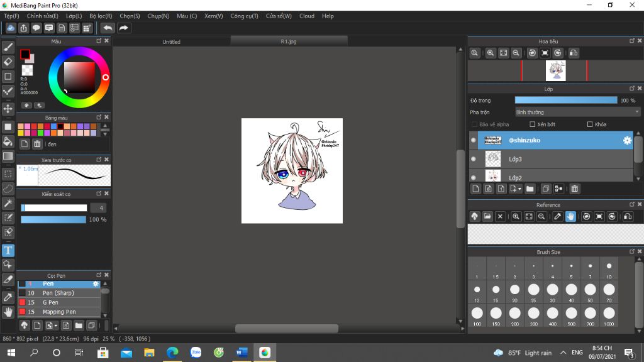Click the Redo arrow

pos(123,28)
